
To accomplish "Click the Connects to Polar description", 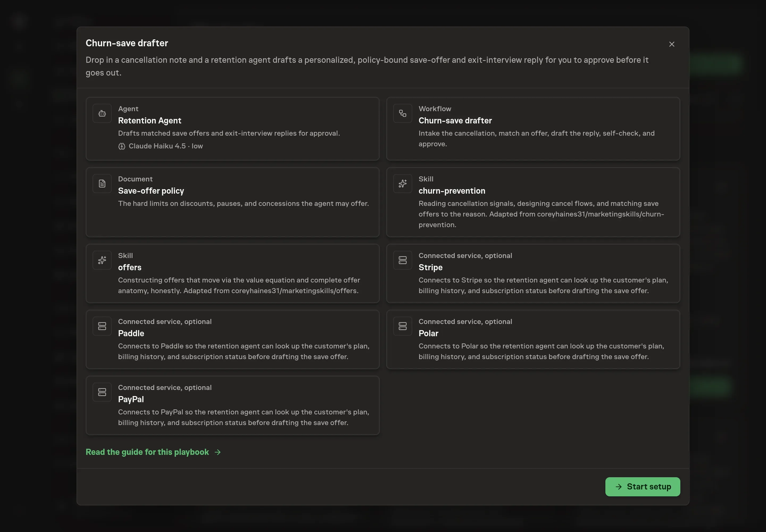I will (x=541, y=352).
